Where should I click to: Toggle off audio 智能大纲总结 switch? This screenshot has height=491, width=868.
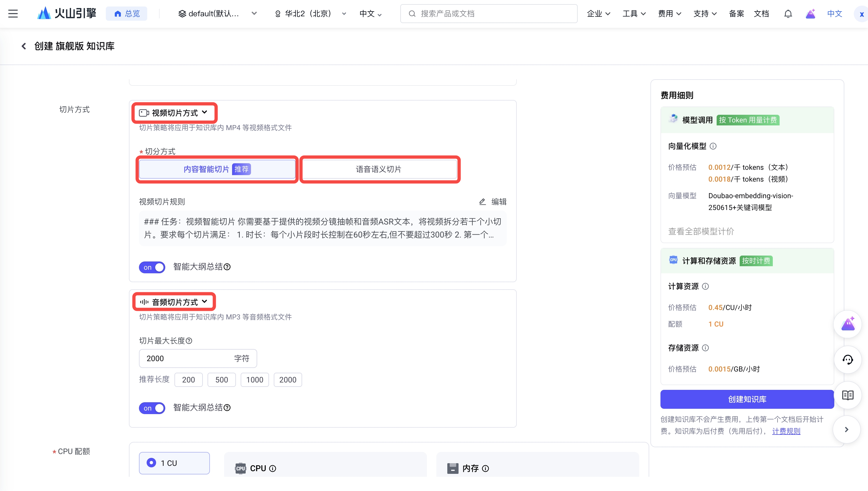click(152, 408)
